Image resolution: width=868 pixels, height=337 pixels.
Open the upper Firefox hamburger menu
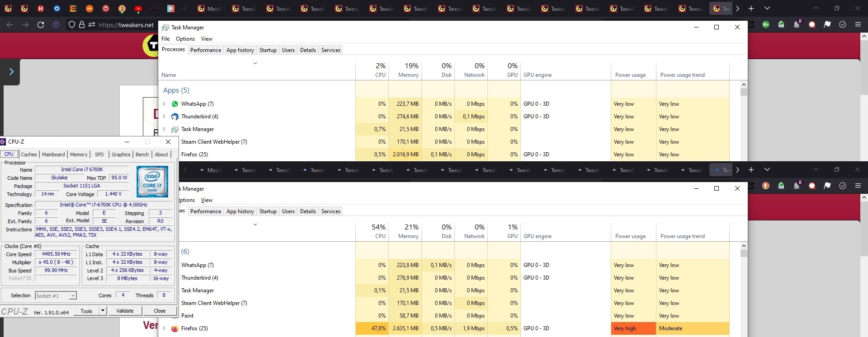(858, 25)
